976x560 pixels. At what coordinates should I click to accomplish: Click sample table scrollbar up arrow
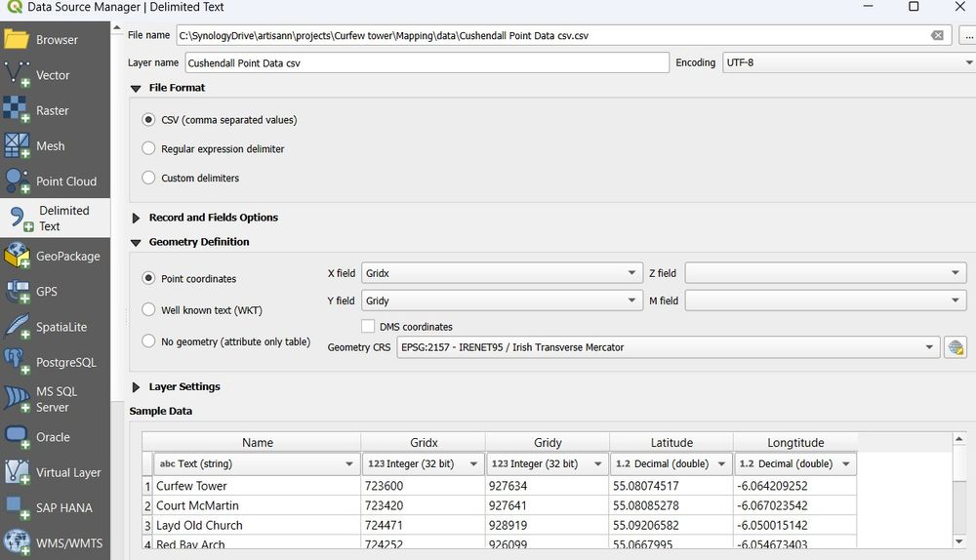tap(959, 439)
